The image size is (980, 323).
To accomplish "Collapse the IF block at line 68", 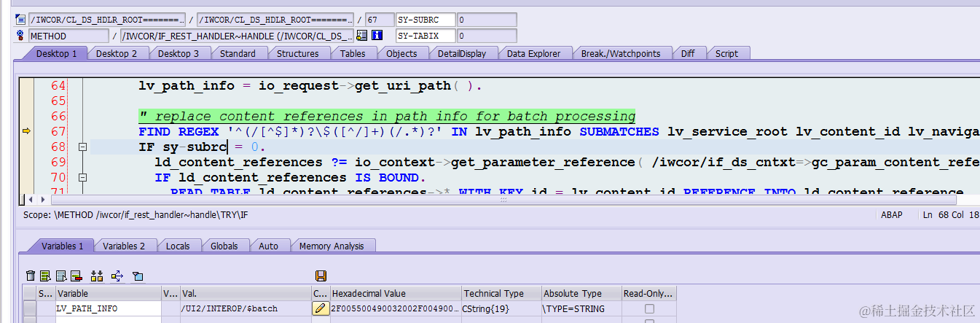I will 83,147.
